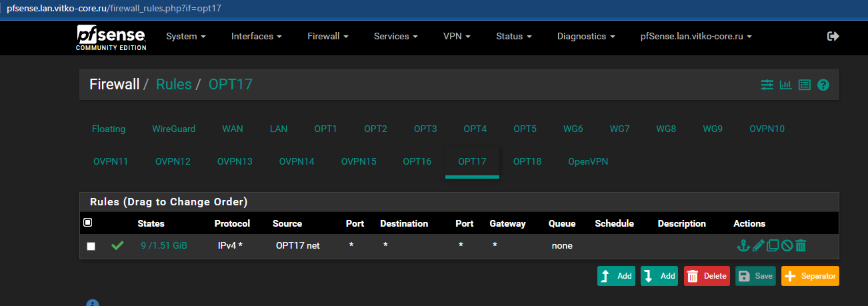
Task: Open the Firewall dropdown menu
Action: [x=327, y=37]
